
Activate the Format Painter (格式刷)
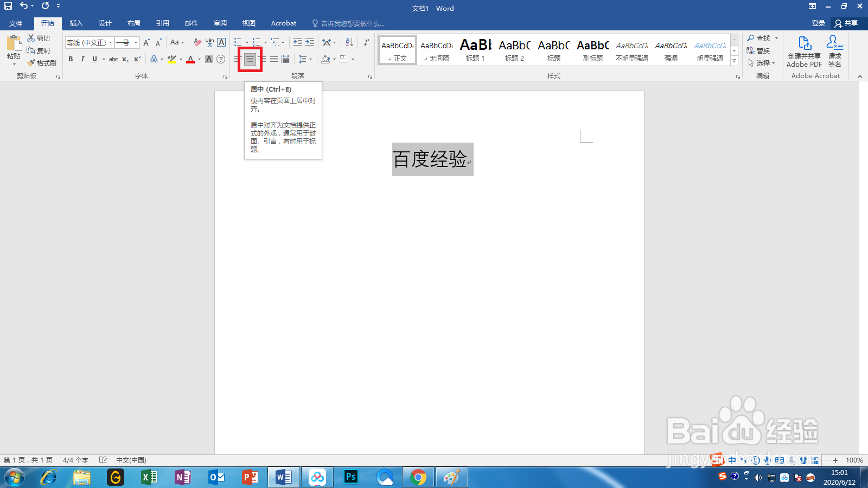click(x=42, y=63)
